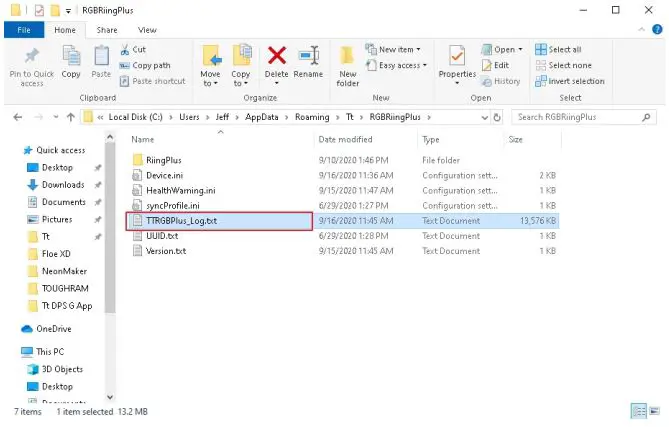This screenshot has width=669, height=427.
Task: Select the syncProfile.ini file
Action: [x=172, y=206]
